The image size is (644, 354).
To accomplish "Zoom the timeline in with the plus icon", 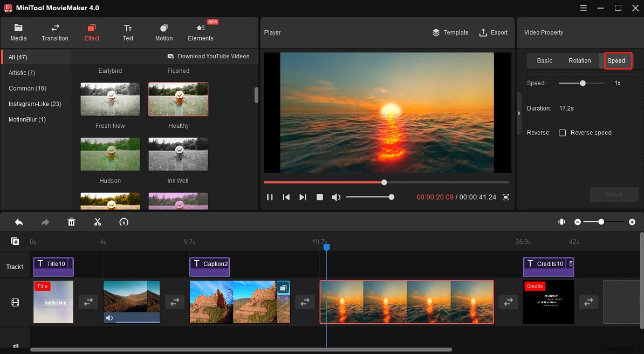I will [x=633, y=221].
